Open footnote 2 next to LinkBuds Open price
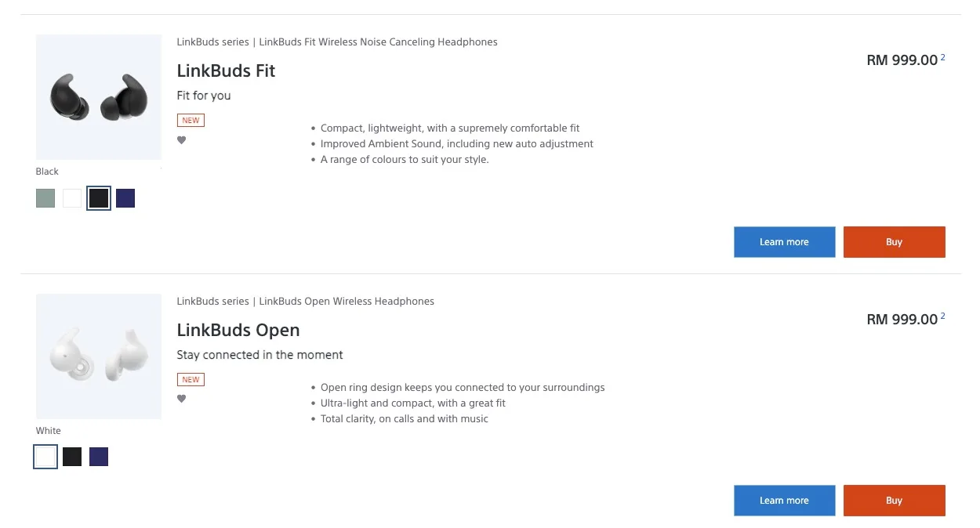Image resolution: width=980 pixels, height=528 pixels. coord(942,316)
